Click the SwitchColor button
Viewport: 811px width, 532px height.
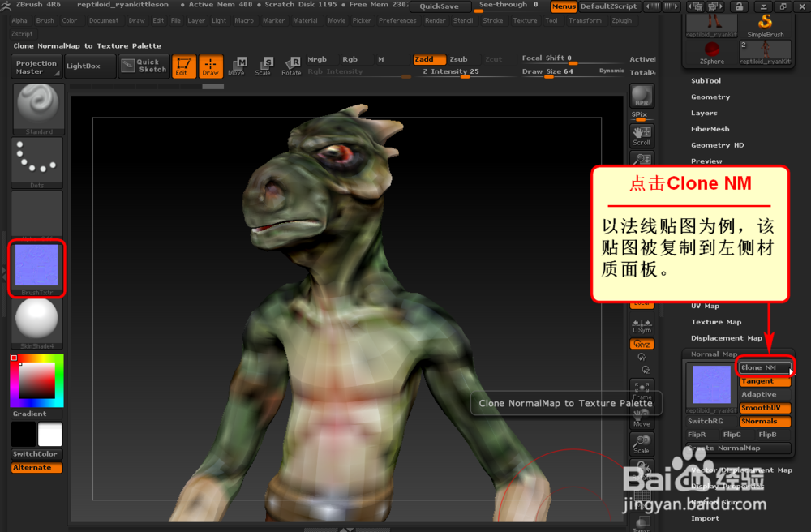click(36, 454)
